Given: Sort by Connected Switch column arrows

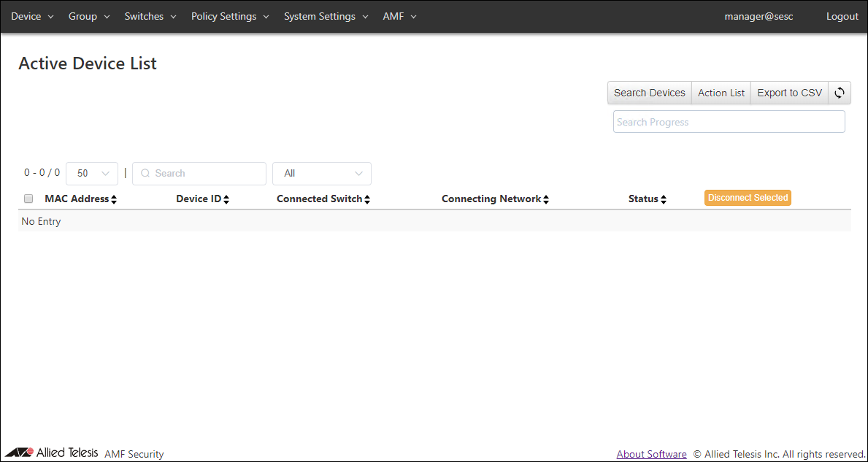Looking at the screenshot, I should click(x=367, y=199).
